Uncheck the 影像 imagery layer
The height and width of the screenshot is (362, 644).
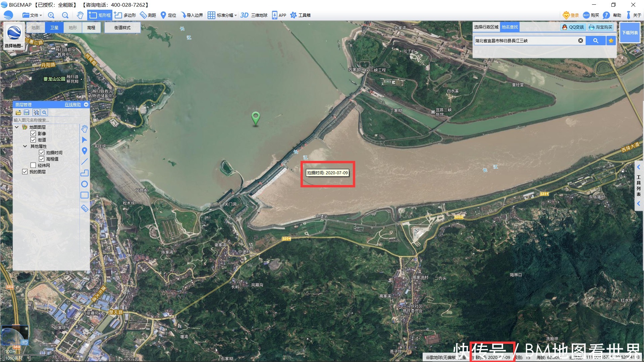coord(33,133)
